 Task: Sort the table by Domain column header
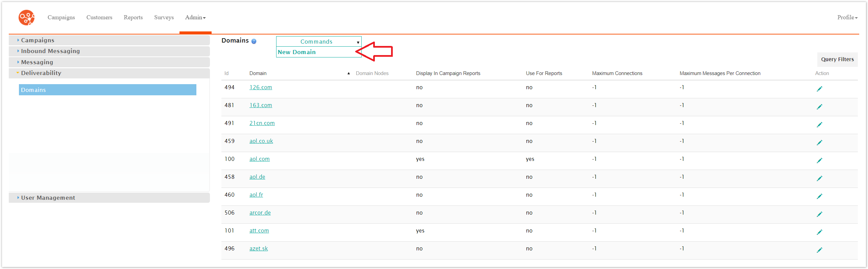click(x=258, y=73)
